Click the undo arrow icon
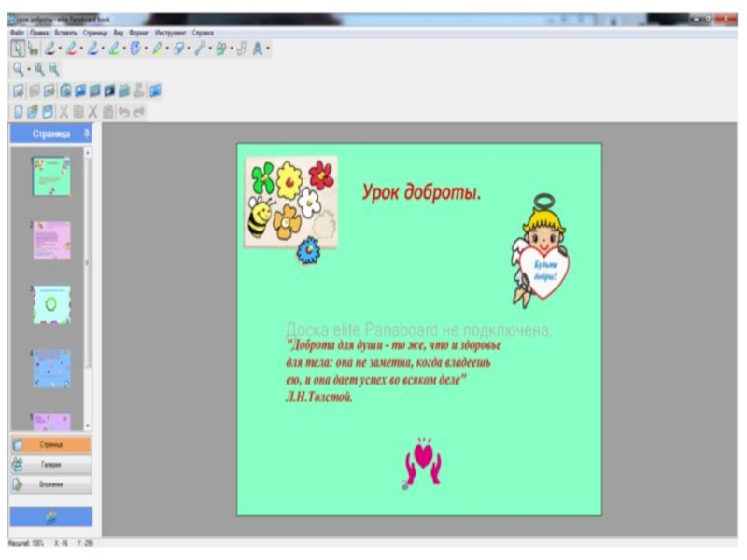The width and height of the screenshot is (747, 560). click(124, 111)
